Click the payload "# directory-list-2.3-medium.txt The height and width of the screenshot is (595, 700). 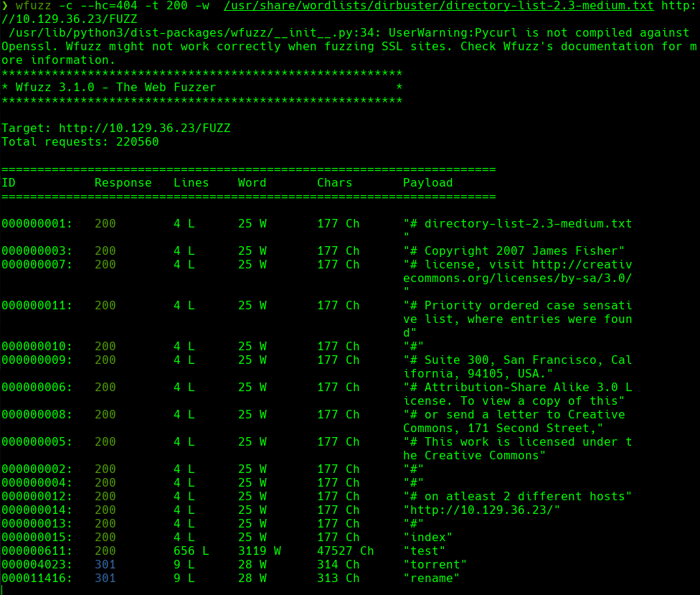517,224
